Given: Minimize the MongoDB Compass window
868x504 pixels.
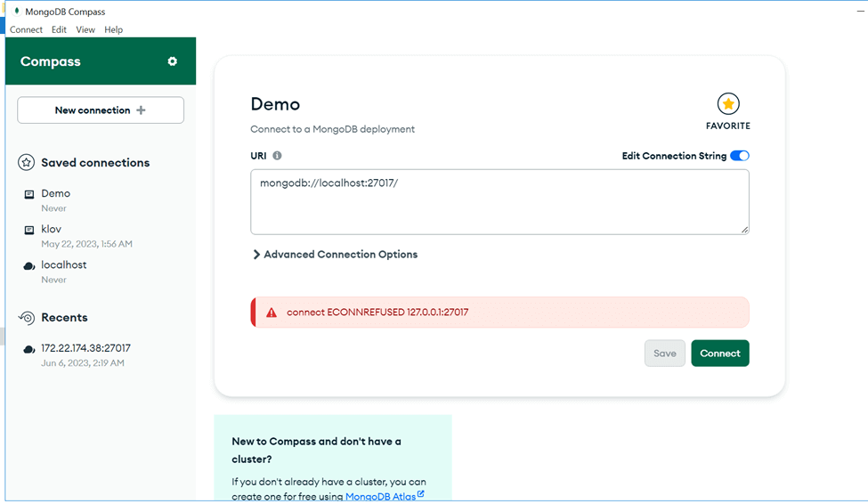Looking at the screenshot, I should pos(860,11).
